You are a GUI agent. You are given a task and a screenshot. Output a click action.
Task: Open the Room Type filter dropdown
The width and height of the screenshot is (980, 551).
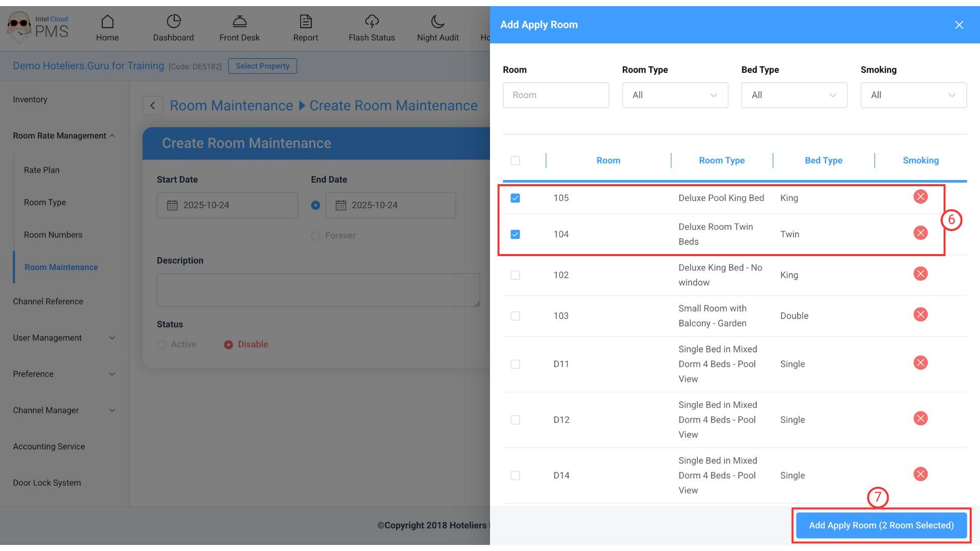coord(675,95)
